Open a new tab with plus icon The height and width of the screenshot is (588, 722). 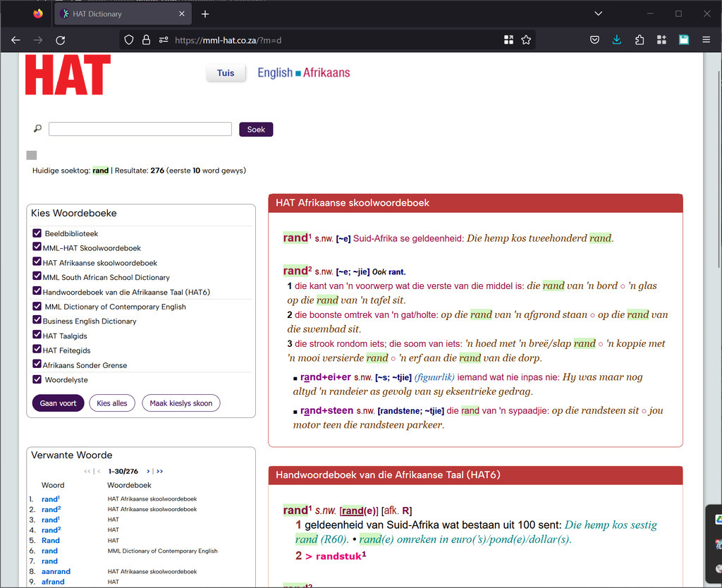pos(205,14)
